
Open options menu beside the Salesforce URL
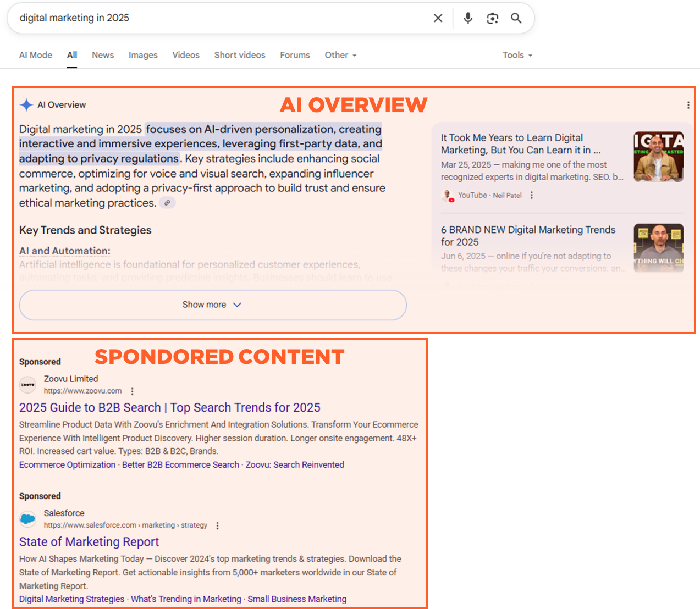click(x=217, y=525)
